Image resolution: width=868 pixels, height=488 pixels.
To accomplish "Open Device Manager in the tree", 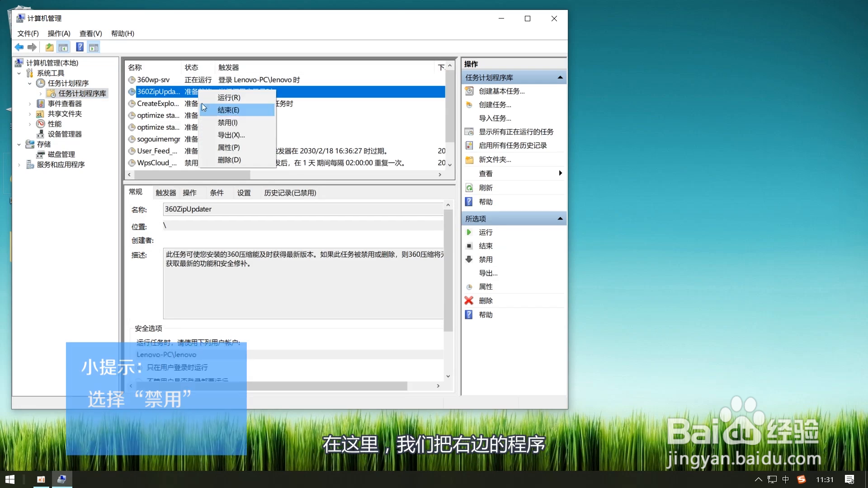I will [64, 134].
